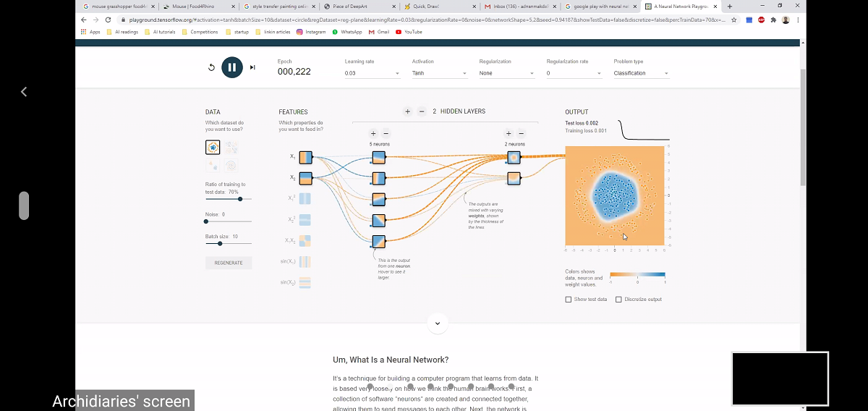Screen dimensions: 868x411
Task: Click the REGENERATE button
Action: [x=229, y=263]
